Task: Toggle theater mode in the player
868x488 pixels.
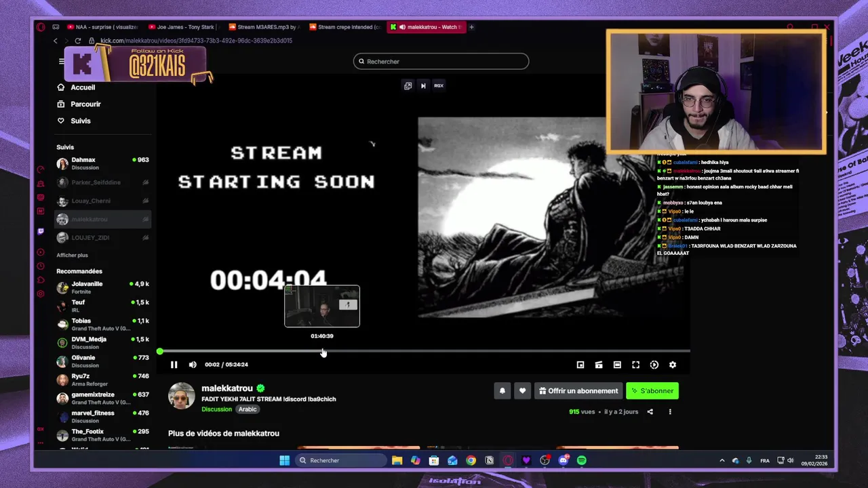Action: 617,365
